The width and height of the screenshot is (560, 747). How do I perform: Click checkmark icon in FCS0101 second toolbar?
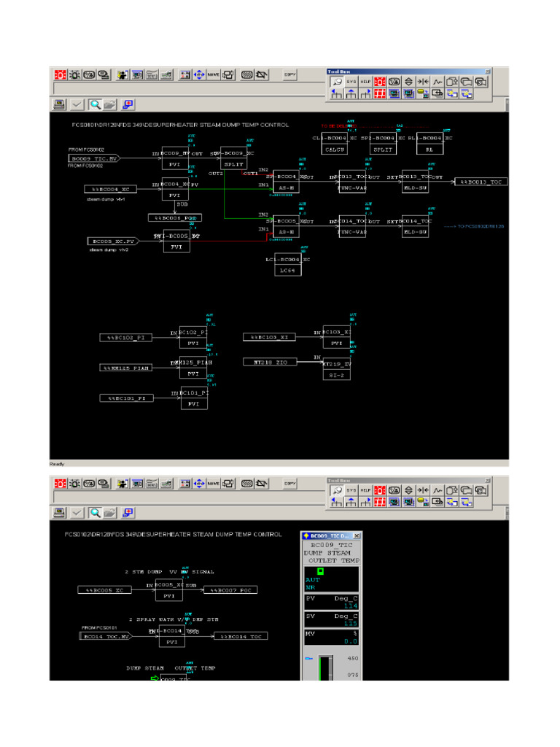[77, 104]
